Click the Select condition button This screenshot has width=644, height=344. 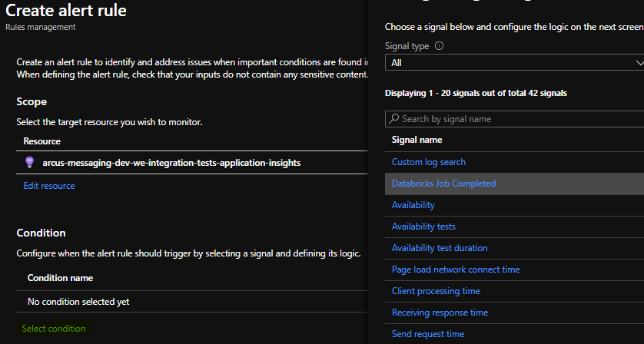(54, 329)
